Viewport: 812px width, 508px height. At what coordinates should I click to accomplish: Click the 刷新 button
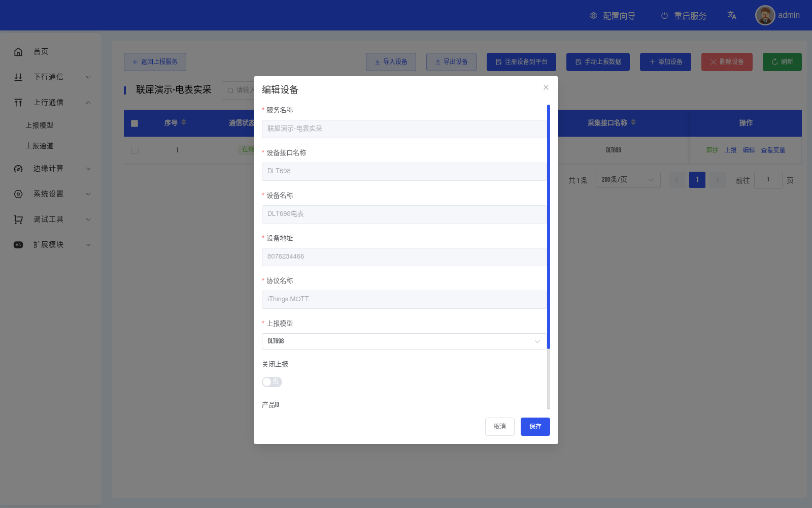click(x=782, y=62)
